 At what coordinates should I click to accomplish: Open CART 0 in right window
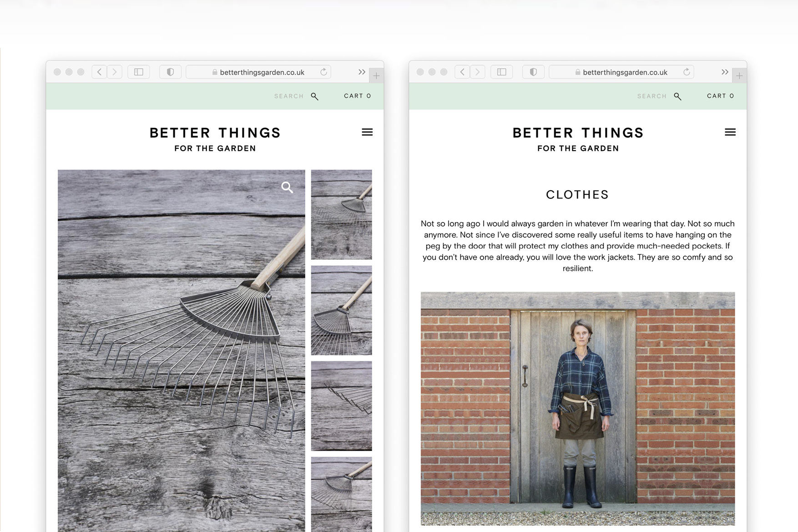[x=721, y=96]
